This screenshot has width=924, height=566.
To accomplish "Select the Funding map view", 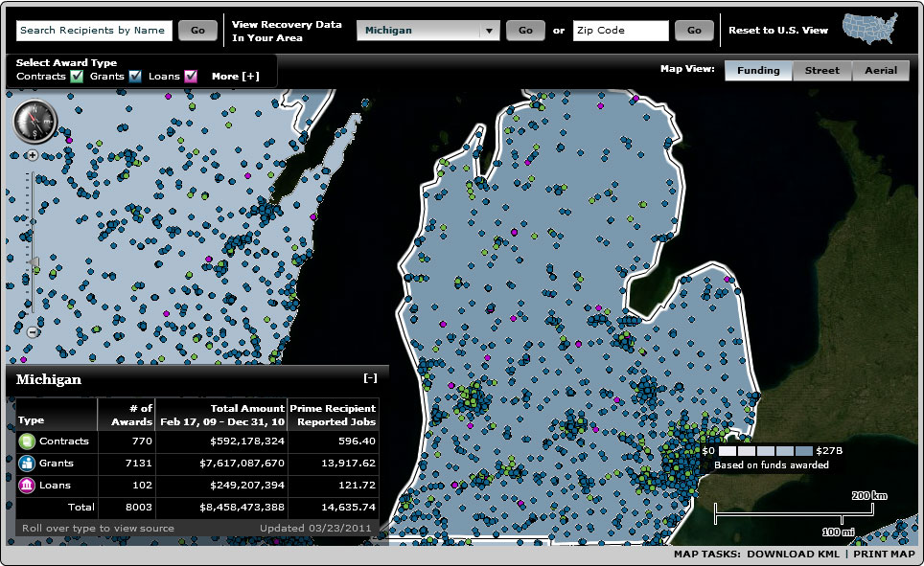I will coord(758,71).
